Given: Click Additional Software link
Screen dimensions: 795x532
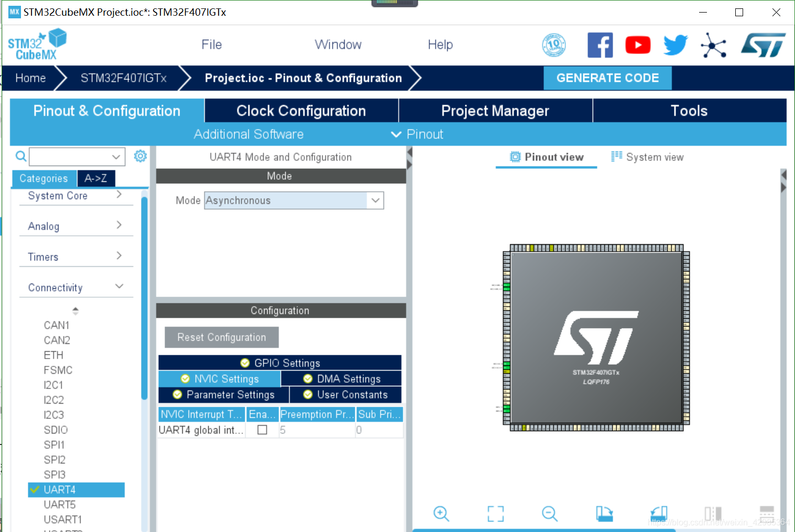Looking at the screenshot, I should click(249, 134).
